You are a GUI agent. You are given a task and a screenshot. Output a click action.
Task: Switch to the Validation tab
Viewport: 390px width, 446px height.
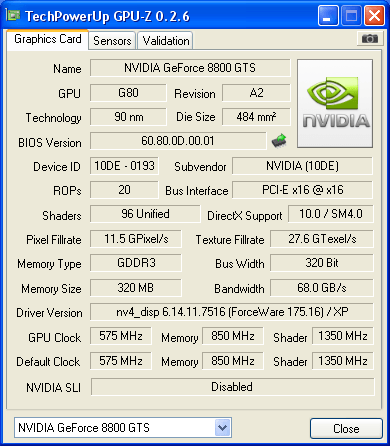point(165,41)
